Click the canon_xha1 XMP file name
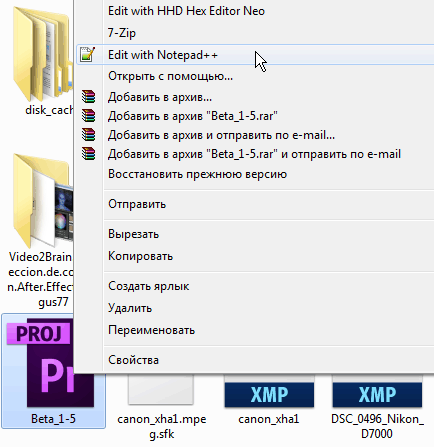The width and height of the screenshot is (434, 447). [269, 419]
